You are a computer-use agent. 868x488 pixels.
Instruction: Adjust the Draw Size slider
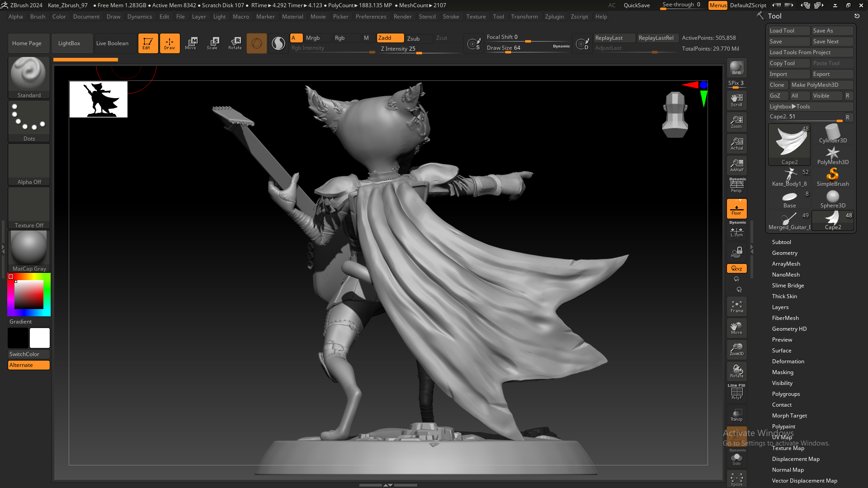point(528,48)
